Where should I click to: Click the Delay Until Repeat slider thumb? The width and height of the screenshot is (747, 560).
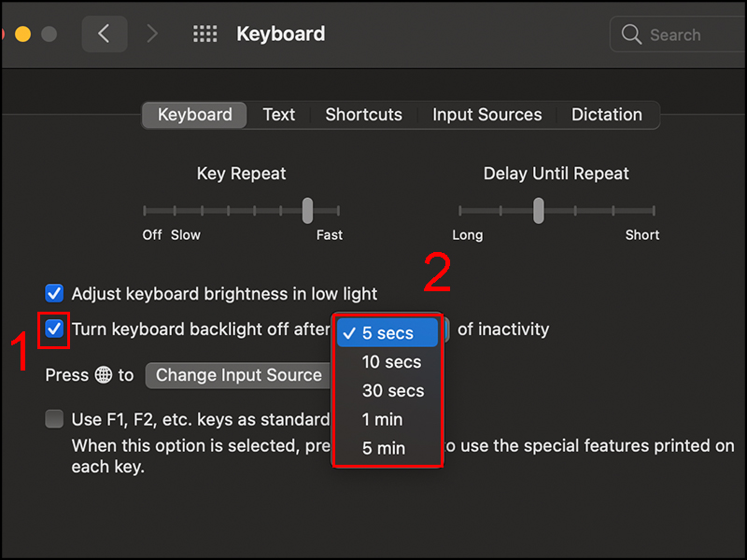(539, 211)
